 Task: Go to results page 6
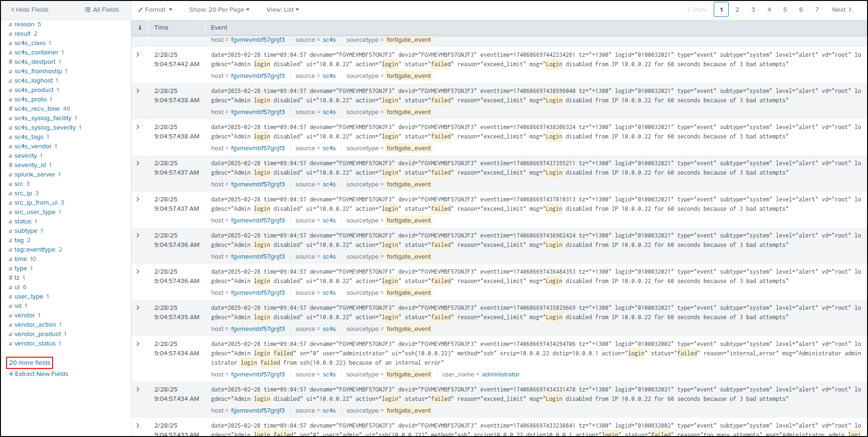click(x=801, y=9)
